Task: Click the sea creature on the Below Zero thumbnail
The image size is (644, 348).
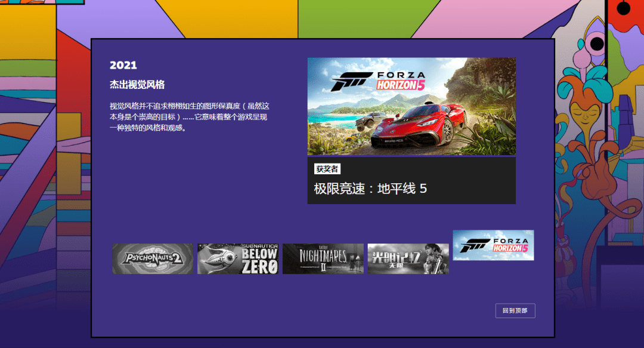Action: [221, 258]
